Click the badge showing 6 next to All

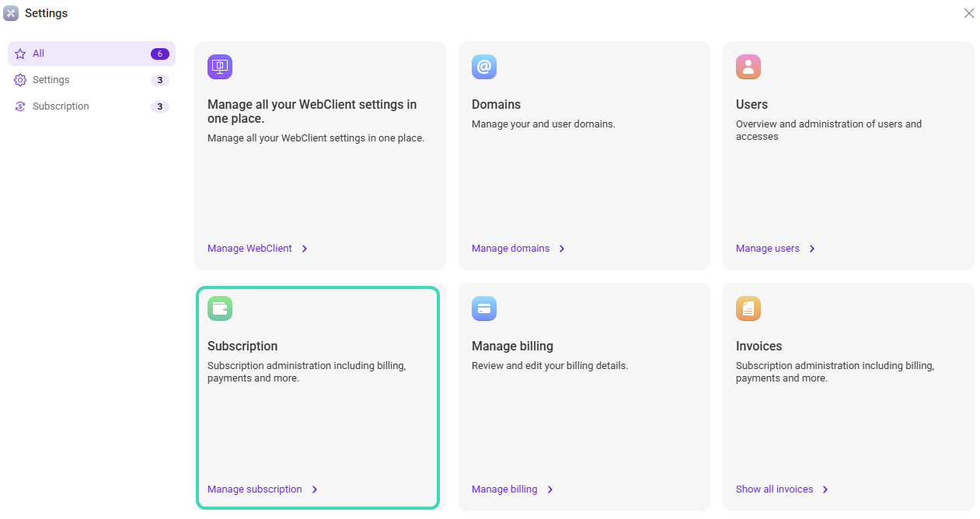[159, 53]
